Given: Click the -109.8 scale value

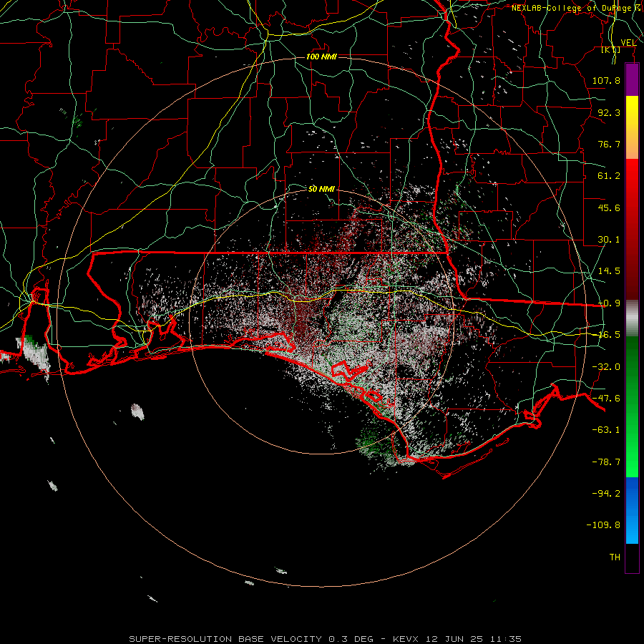Looking at the screenshot, I should pos(603,525).
